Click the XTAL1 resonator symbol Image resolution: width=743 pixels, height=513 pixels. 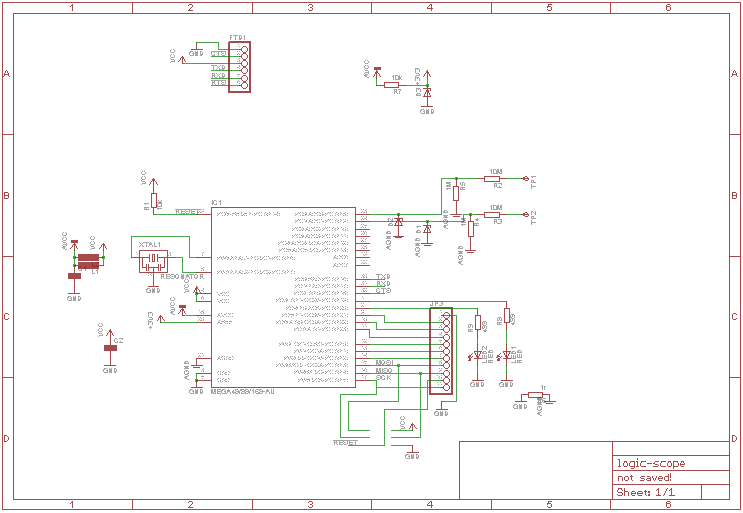click(153, 261)
